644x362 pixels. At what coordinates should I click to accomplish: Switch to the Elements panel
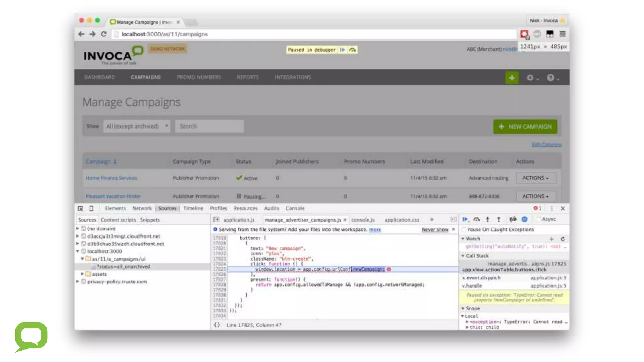[115, 208]
